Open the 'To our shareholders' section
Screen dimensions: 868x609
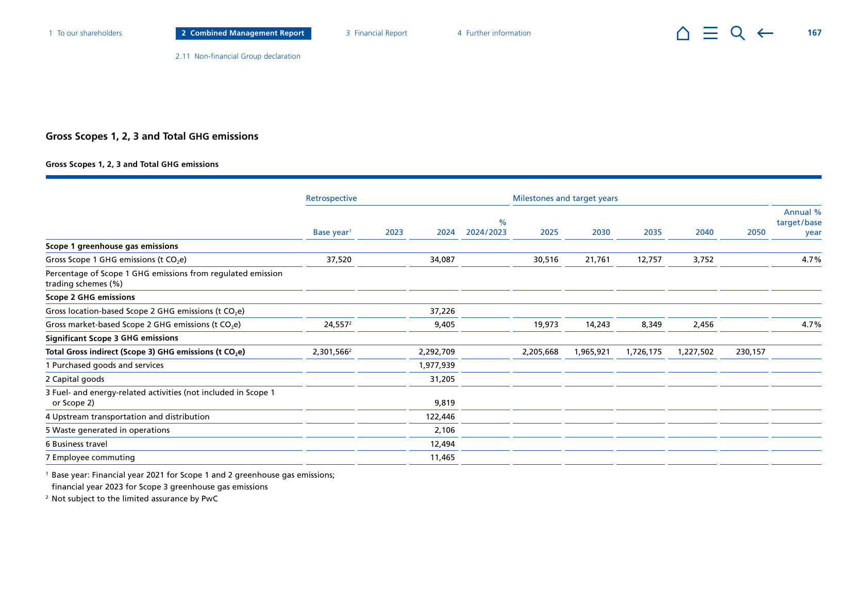click(86, 33)
